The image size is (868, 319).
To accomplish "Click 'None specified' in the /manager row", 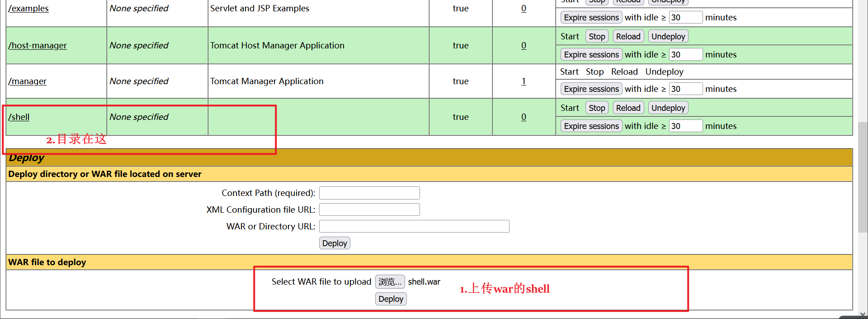I will pos(139,81).
